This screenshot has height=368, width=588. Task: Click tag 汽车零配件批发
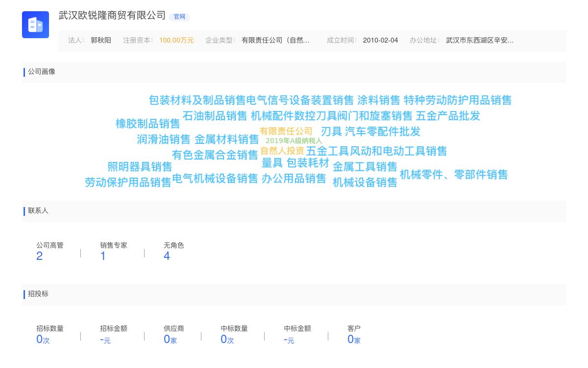383,132
